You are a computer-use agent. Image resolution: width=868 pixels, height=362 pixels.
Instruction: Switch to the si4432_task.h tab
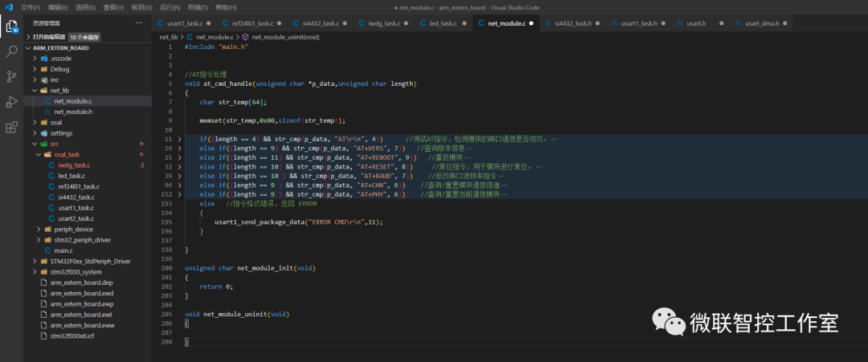click(x=572, y=23)
